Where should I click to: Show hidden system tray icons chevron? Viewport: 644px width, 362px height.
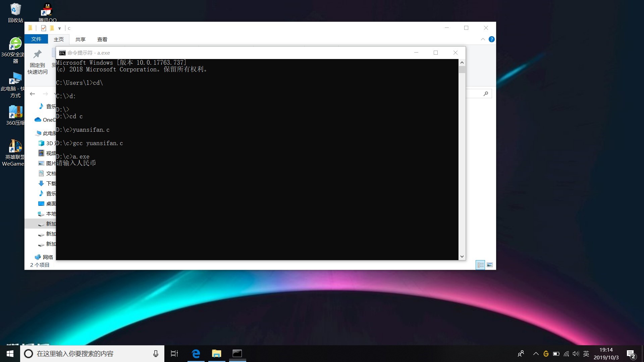[536, 354]
